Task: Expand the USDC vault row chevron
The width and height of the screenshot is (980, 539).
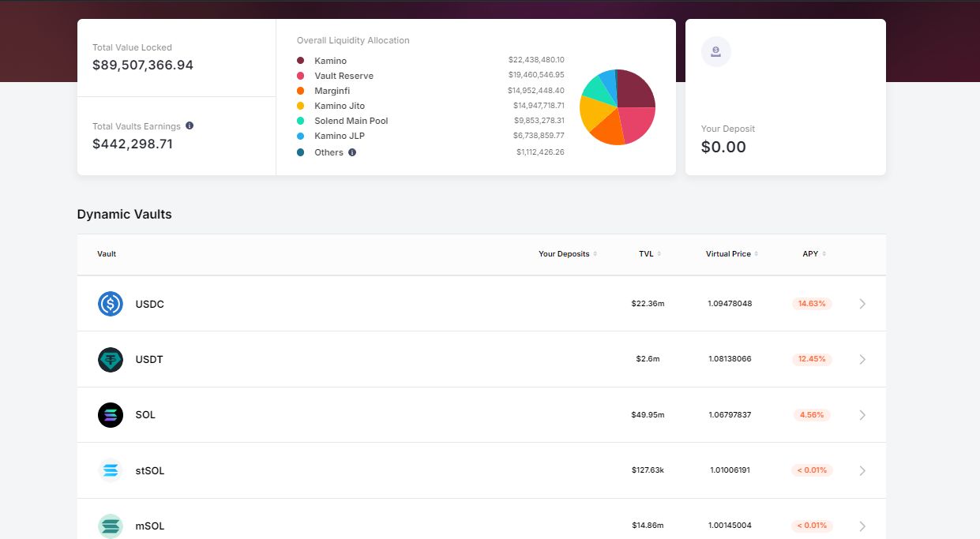Action: point(862,304)
